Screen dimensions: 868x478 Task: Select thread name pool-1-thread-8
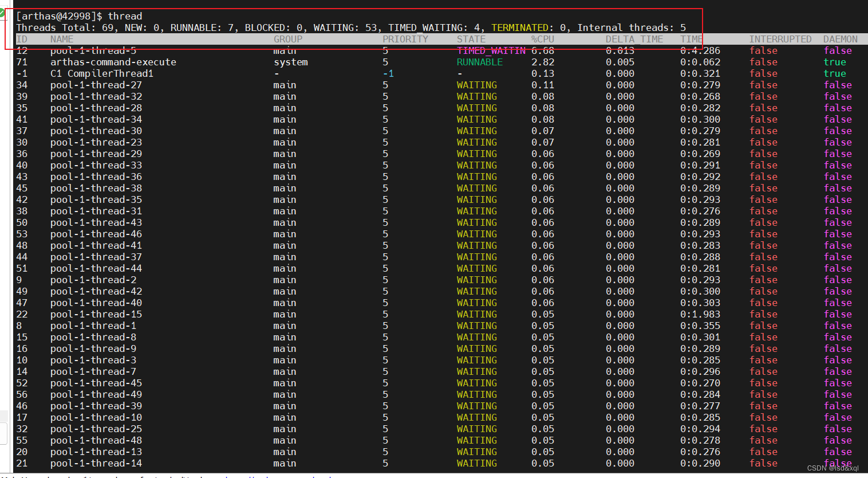(x=93, y=337)
